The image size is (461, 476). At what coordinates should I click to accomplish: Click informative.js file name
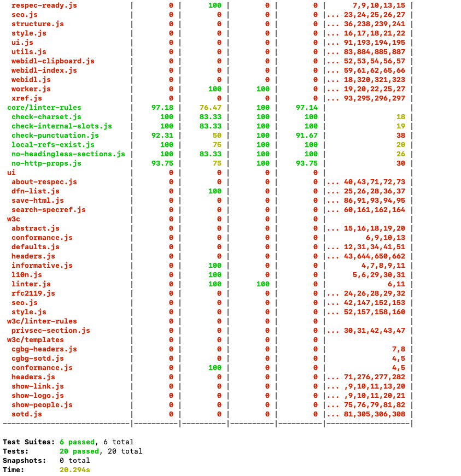(42, 266)
